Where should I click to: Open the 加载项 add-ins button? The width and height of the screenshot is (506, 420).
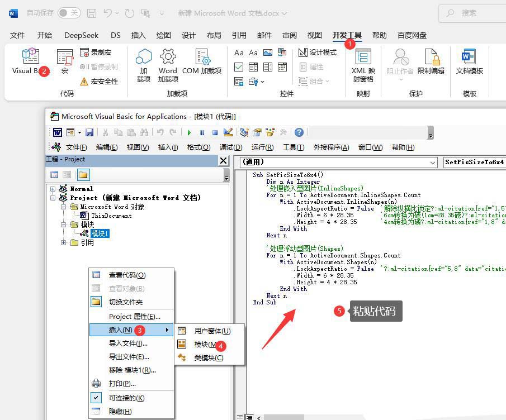pos(144,65)
